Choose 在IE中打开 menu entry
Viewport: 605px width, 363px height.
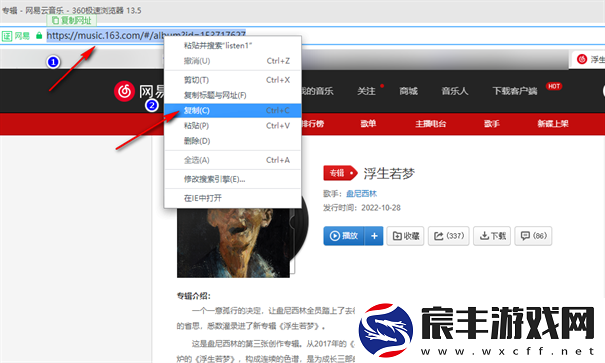pos(233,198)
